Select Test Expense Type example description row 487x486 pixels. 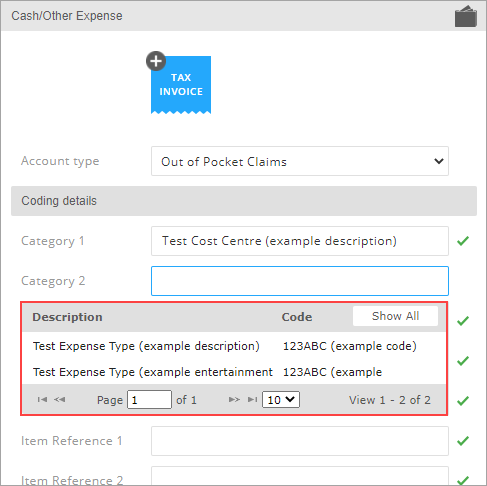[x=234, y=346]
